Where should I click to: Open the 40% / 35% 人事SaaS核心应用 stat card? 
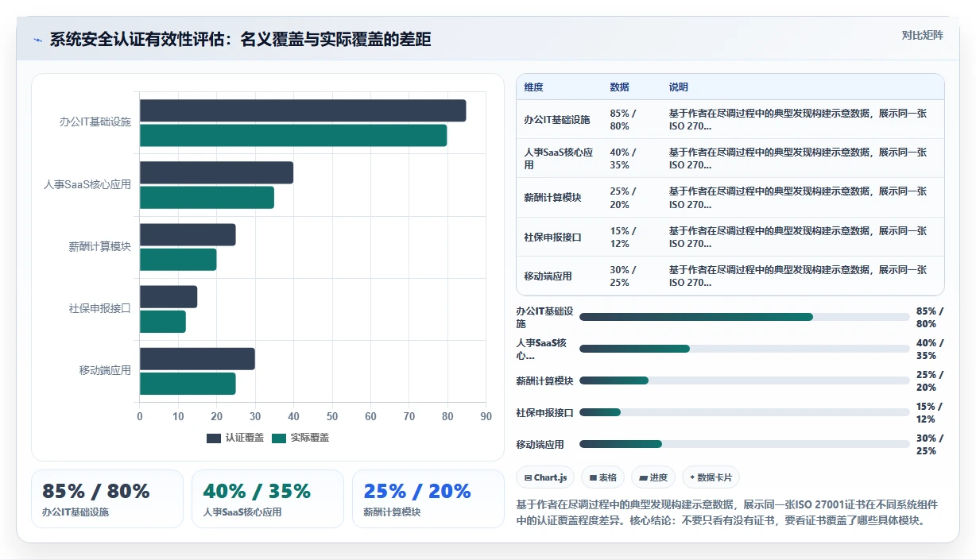pos(268,499)
